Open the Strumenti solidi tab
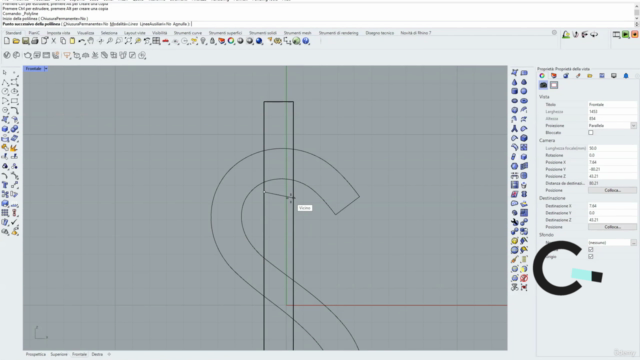The height and width of the screenshot is (360, 640). coord(263,33)
